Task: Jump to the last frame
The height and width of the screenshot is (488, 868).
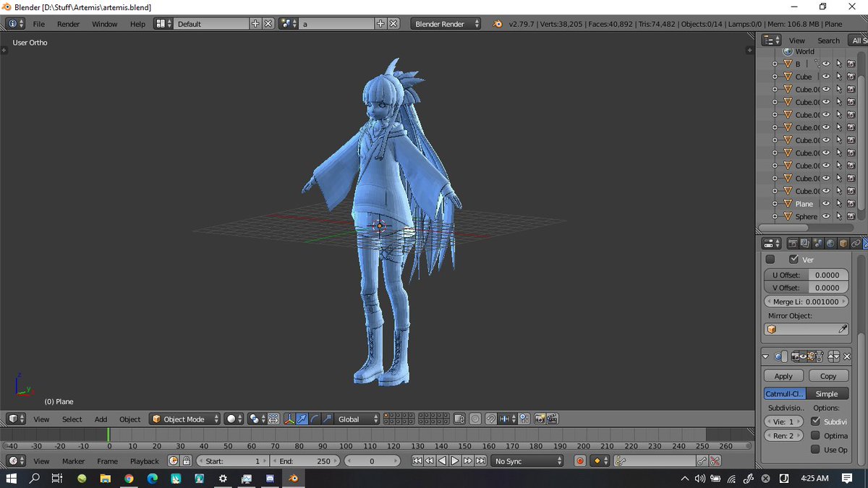Action: tap(480, 461)
